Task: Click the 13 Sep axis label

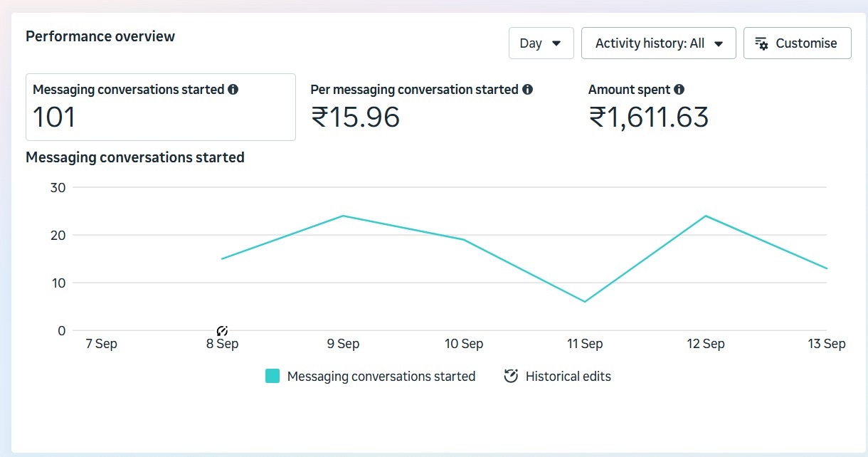Action: click(x=827, y=344)
